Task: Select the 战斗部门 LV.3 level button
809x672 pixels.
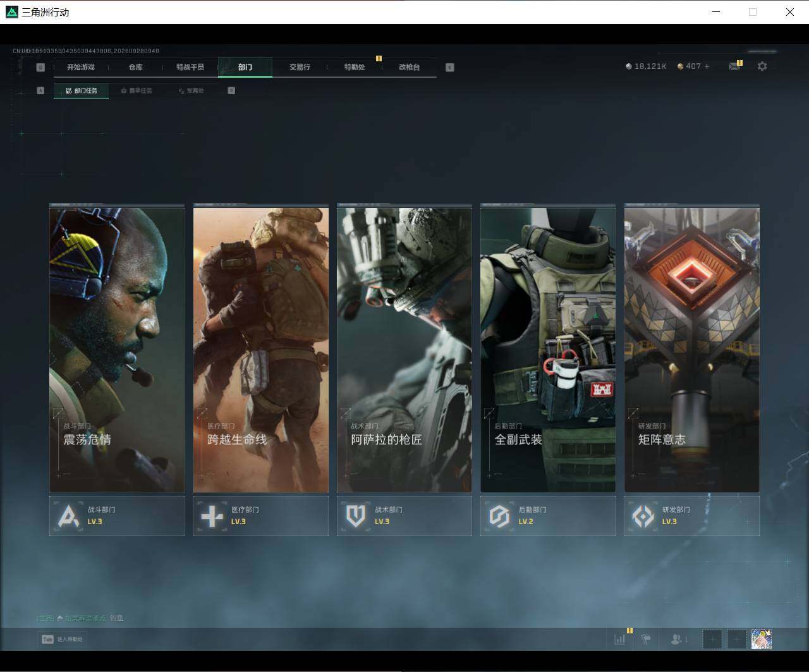Action: [x=117, y=516]
